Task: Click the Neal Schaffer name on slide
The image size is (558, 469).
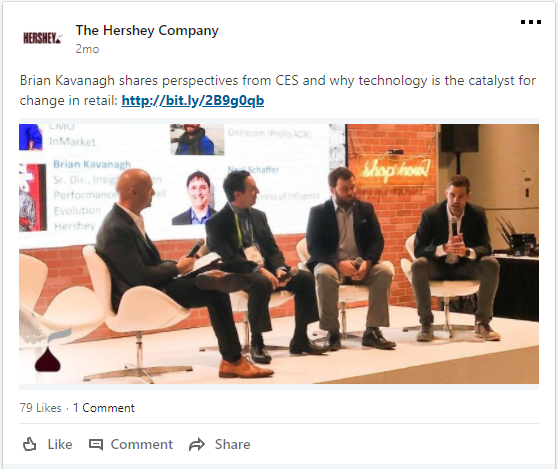Action: (x=253, y=169)
